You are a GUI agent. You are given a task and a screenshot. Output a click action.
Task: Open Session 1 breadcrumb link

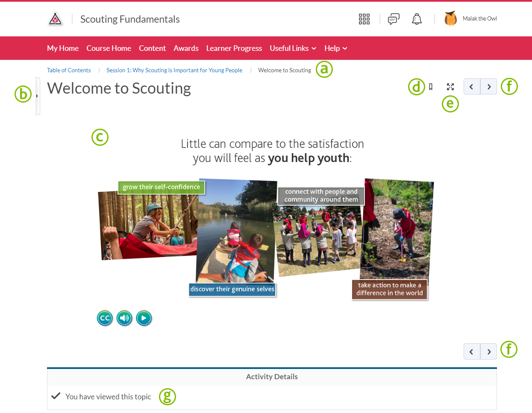pos(174,70)
